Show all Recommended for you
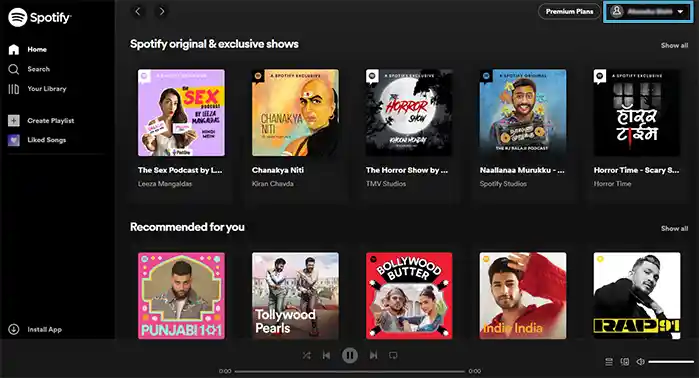Viewport: 699px width, 378px height. point(674,229)
